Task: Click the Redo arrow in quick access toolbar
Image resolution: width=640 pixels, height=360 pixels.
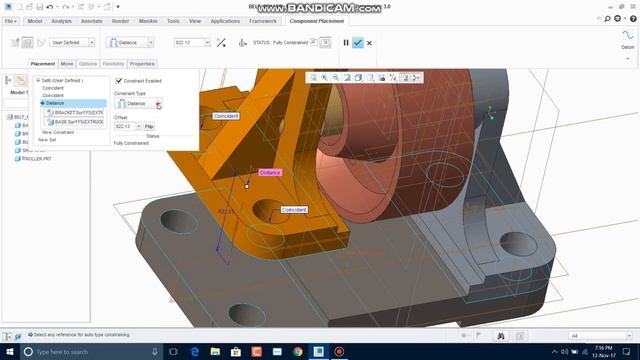Action: pyautogui.click(x=65, y=7)
